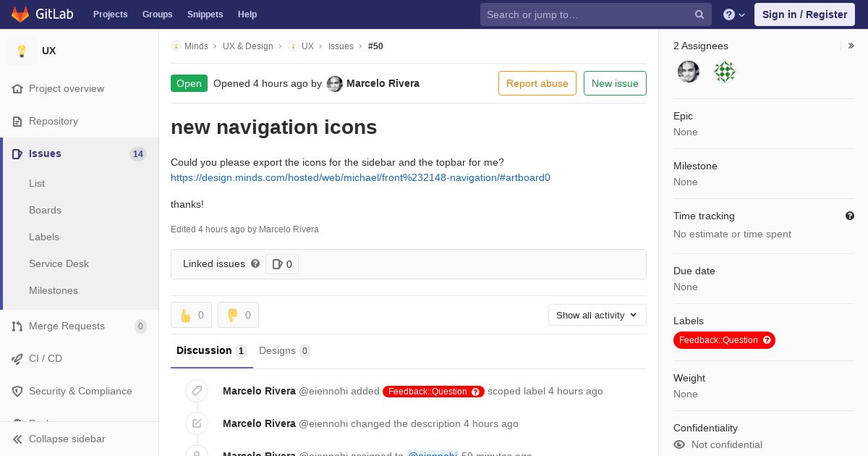Click the search magnifier icon
The width and height of the screenshot is (868, 456).
click(699, 14)
